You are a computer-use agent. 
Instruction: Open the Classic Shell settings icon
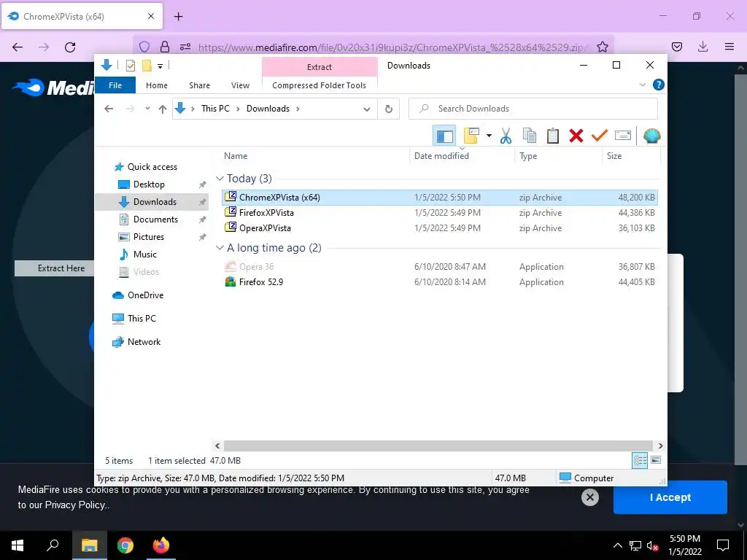(651, 136)
